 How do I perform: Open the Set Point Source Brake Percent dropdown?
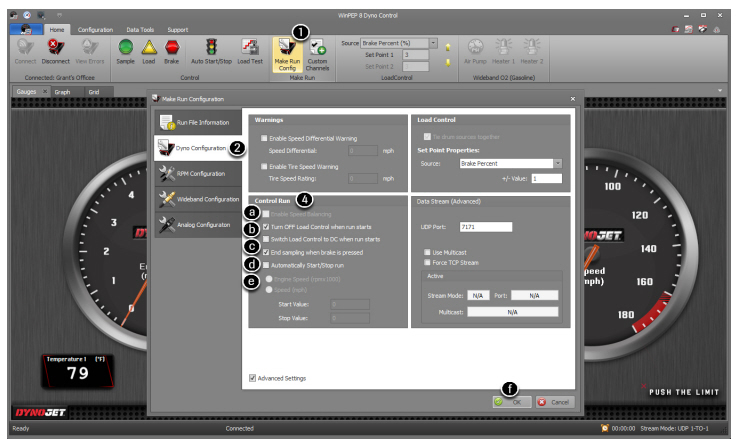coord(557,162)
